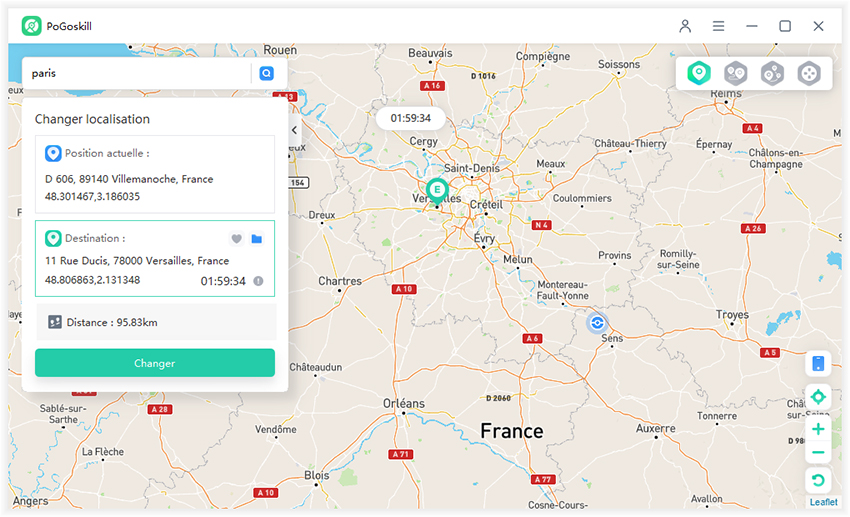Click the destination marker E on map
This screenshot has width=850, height=517.
436,191
